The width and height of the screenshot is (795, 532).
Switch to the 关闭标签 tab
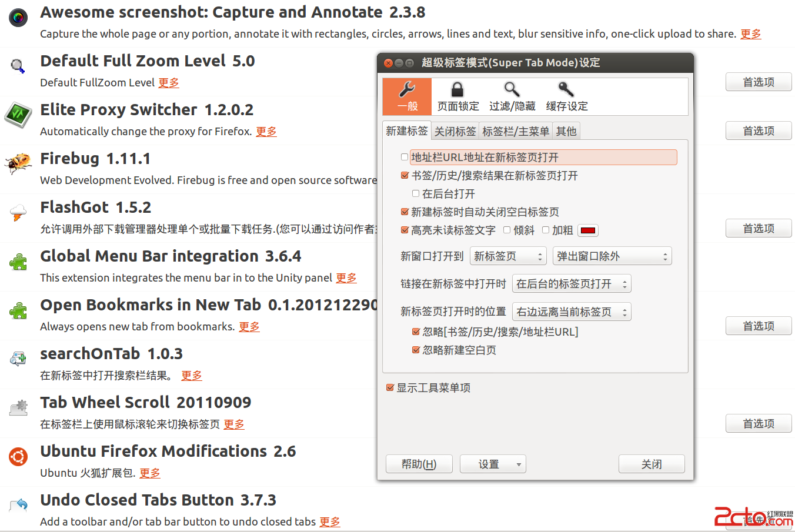click(455, 131)
